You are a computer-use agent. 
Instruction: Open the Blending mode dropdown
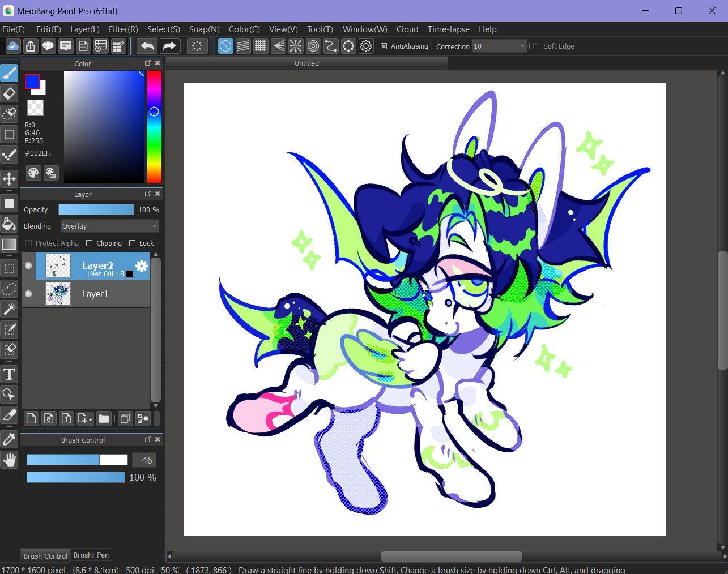(110, 226)
